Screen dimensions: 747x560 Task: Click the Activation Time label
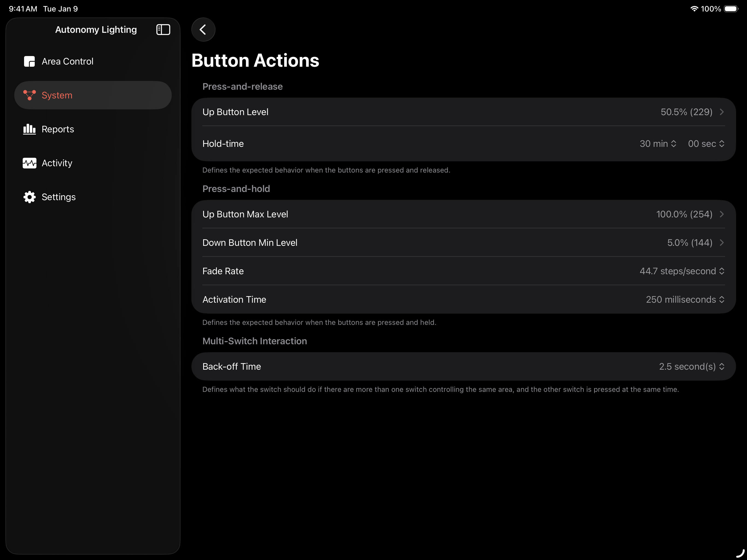(234, 300)
